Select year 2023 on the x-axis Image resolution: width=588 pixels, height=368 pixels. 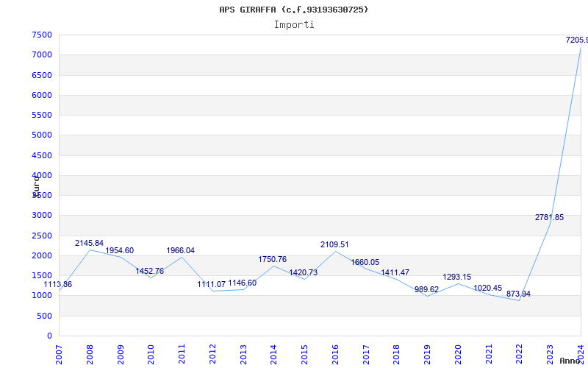coord(550,353)
